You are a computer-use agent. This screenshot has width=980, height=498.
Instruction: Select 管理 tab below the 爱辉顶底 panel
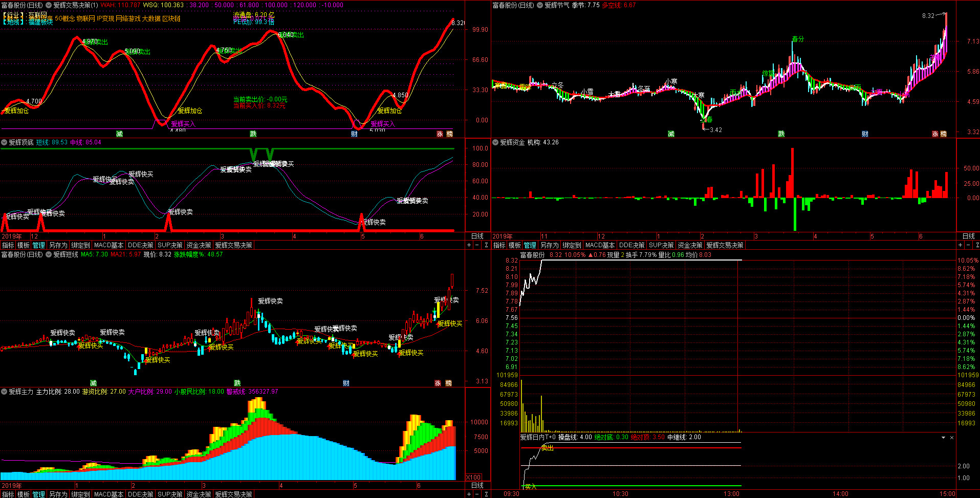pos(39,245)
